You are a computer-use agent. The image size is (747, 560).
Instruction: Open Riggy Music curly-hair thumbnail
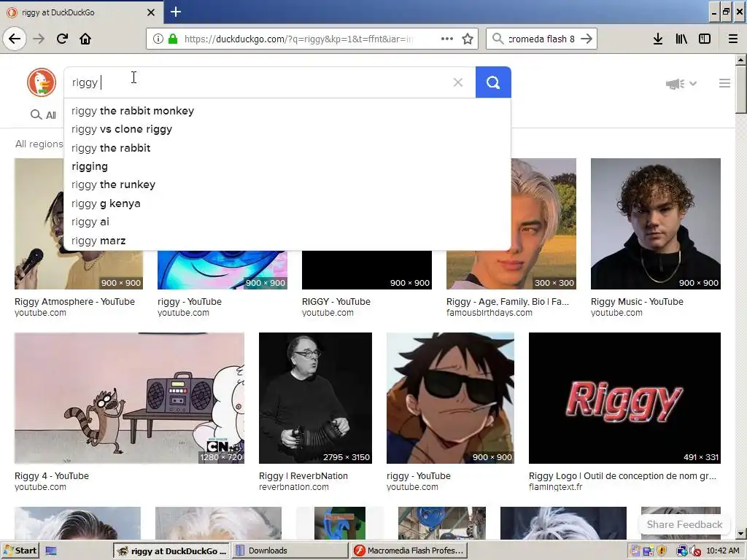pyautogui.click(x=656, y=224)
